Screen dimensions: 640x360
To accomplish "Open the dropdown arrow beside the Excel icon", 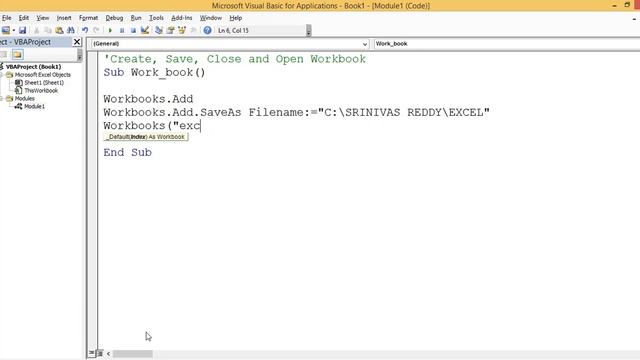I will tap(13, 30).
